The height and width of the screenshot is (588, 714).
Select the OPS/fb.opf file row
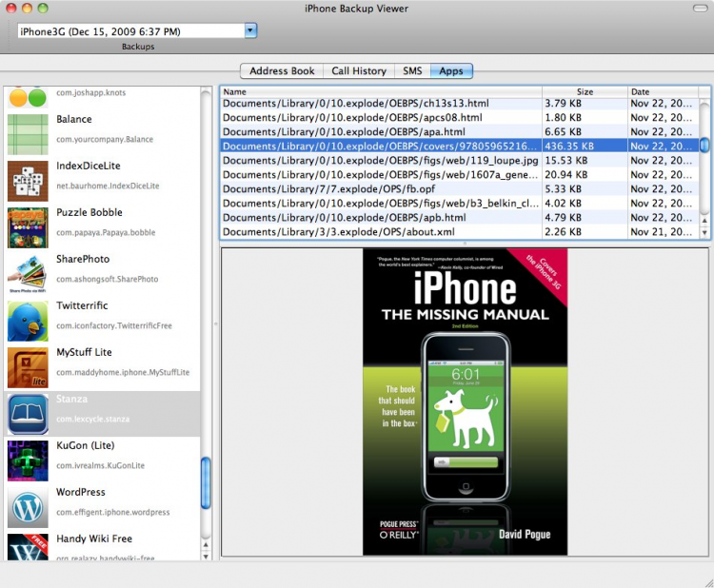460,189
